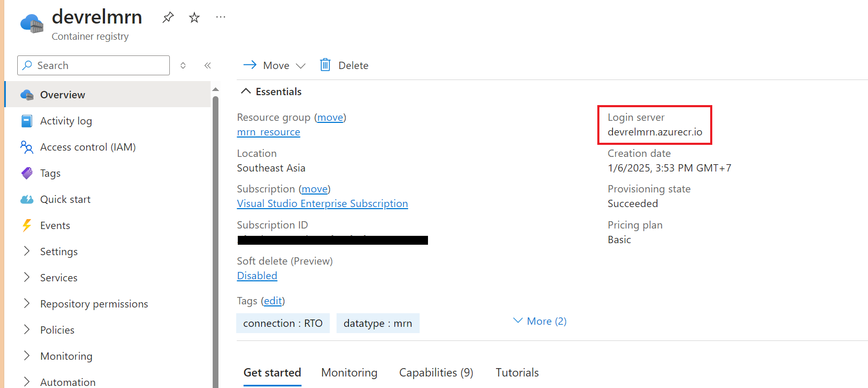Type in the sidebar Search box
The height and width of the screenshot is (388, 868).
(94, 65)
